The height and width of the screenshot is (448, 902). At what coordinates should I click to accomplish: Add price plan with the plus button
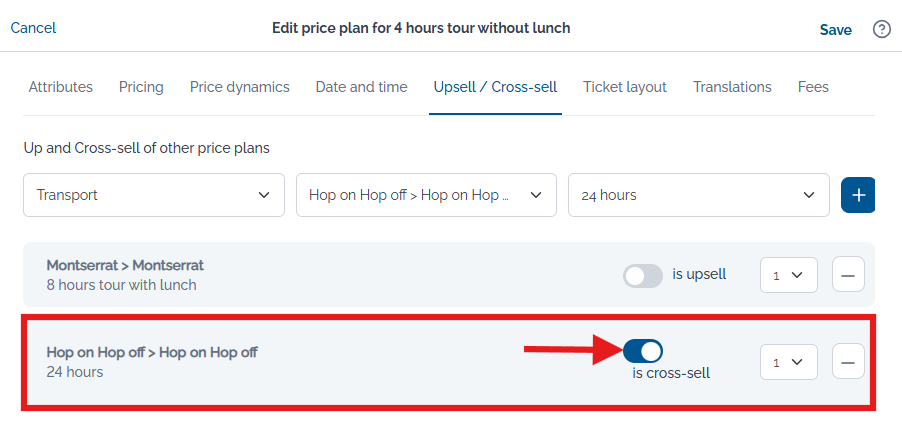858,195
